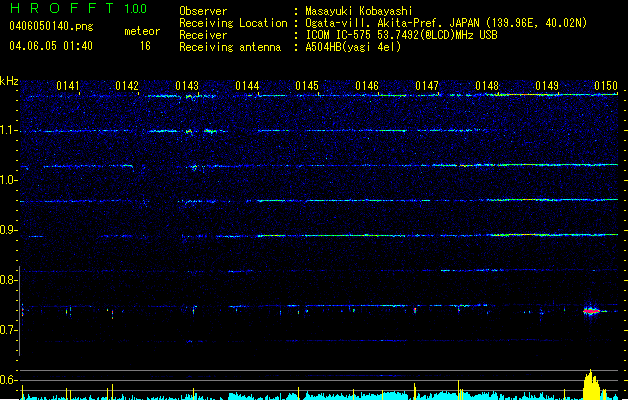Click the 0.7 kHz axis label

9,330
